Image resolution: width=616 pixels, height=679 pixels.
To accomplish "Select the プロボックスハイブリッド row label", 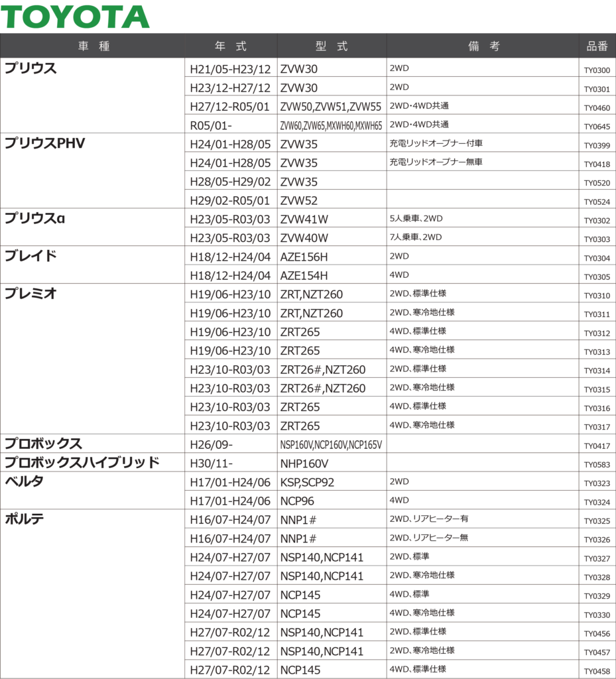I will click(x=82, y=463).
